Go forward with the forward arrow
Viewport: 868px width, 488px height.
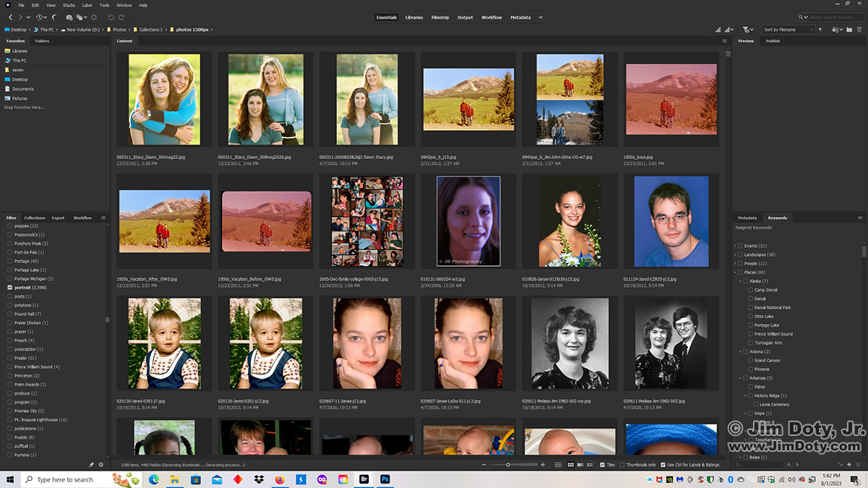pyautogui.click(x=21, y=17)
